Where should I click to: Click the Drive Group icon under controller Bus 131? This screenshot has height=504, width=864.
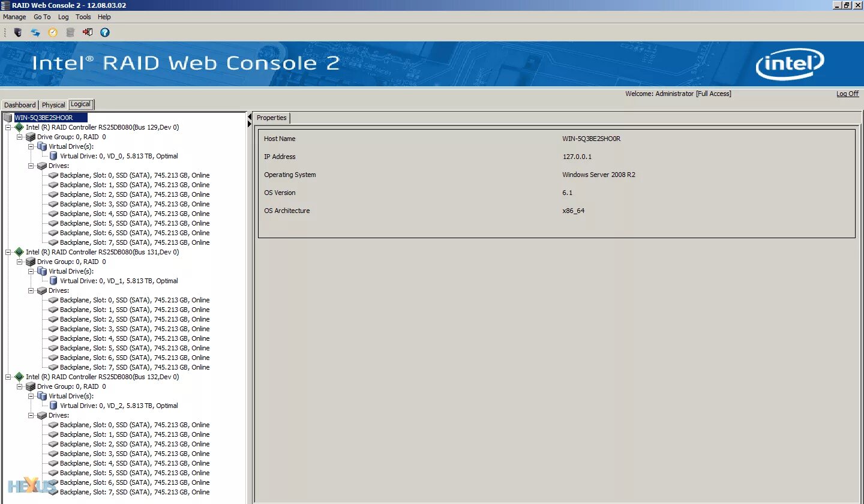(x=31, y=262)
